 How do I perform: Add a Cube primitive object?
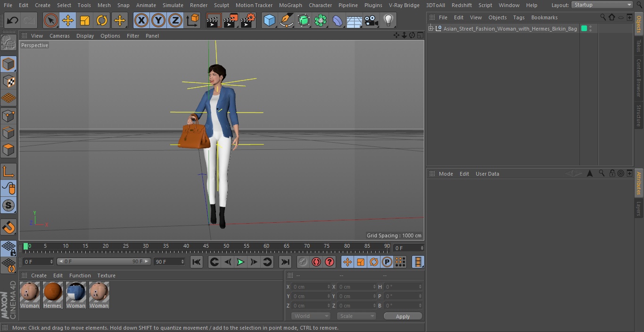tap(269, 20)
